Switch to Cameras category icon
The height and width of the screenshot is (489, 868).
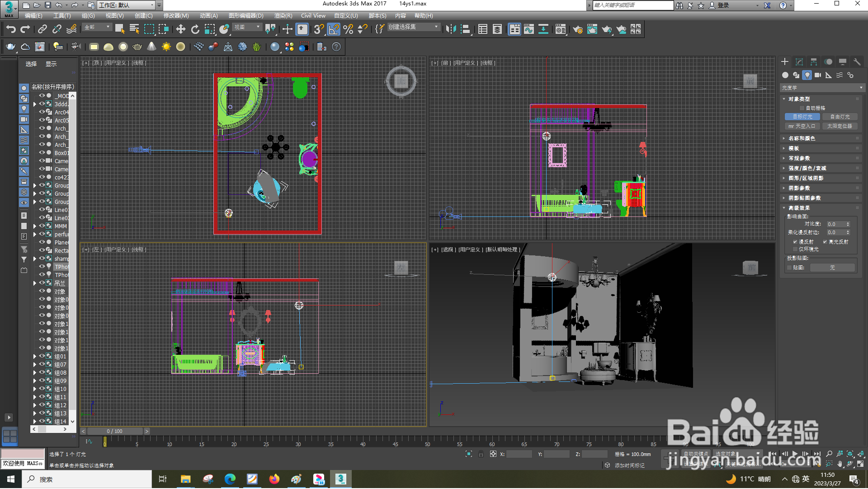click(818, 75)
